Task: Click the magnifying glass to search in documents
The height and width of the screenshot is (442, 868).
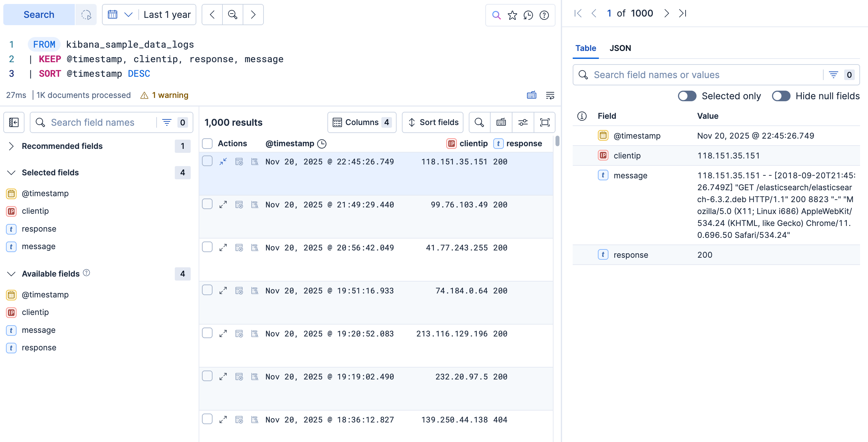Action: tap(479, 122)
